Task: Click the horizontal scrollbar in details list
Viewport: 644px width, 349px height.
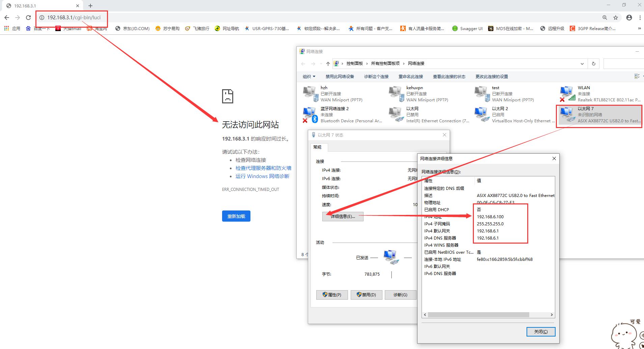Action: (479, 315)
